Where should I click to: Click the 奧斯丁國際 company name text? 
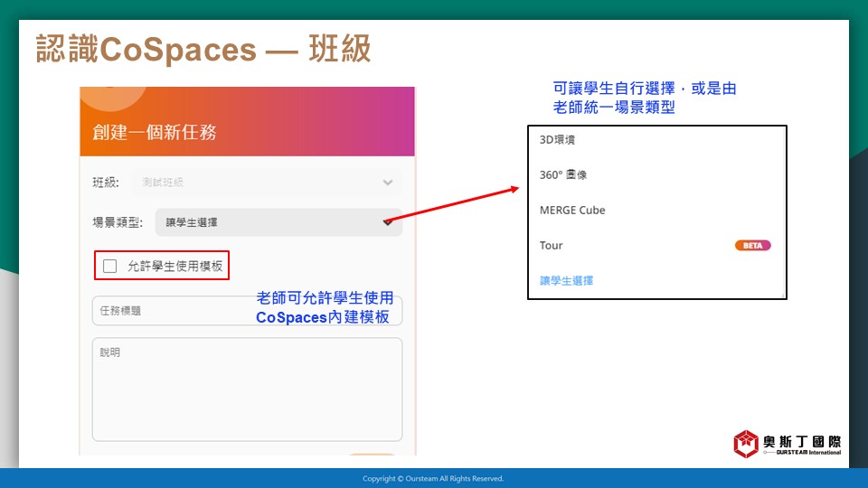click(x=802, y=442)
